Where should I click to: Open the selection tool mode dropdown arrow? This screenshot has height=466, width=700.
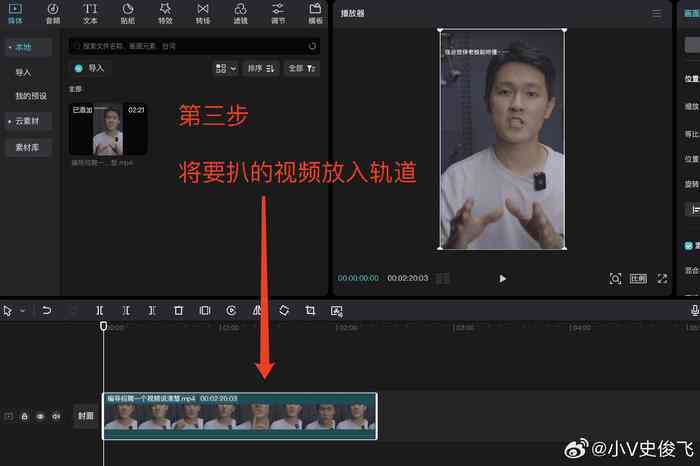[x=22, y=310]
